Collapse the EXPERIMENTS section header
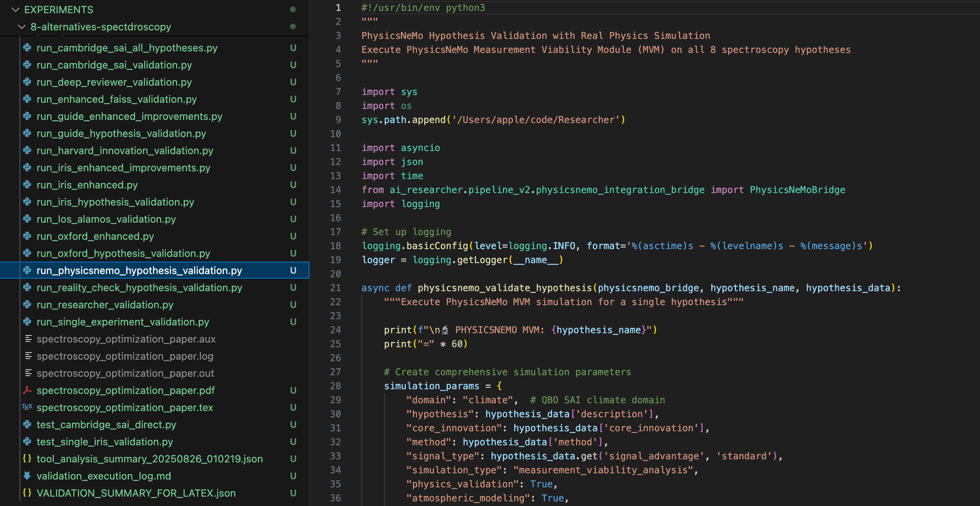 [x=15, y=10]
